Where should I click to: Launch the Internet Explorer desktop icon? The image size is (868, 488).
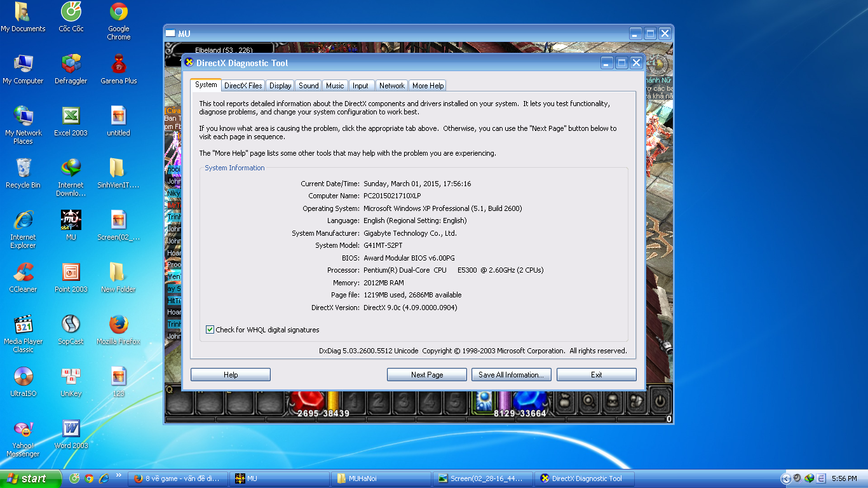point(23,229)
